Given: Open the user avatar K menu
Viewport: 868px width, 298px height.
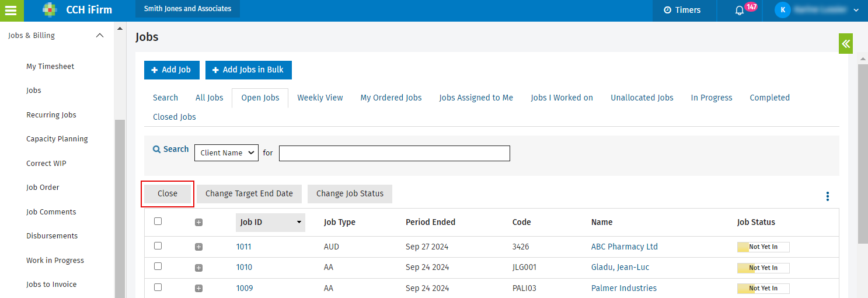Looking at the screenshot, I should [783, 10].
